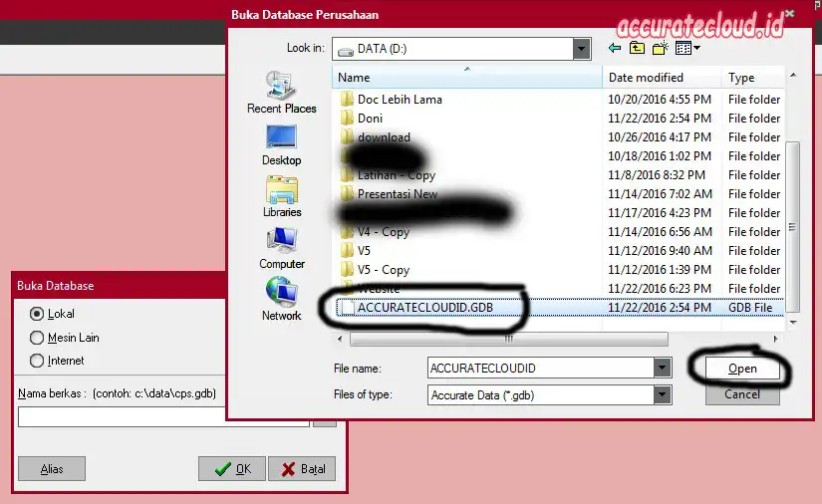Go to Desktop in places bar
The height and width of the screenshot is (504, 822).
pos(282,145)
